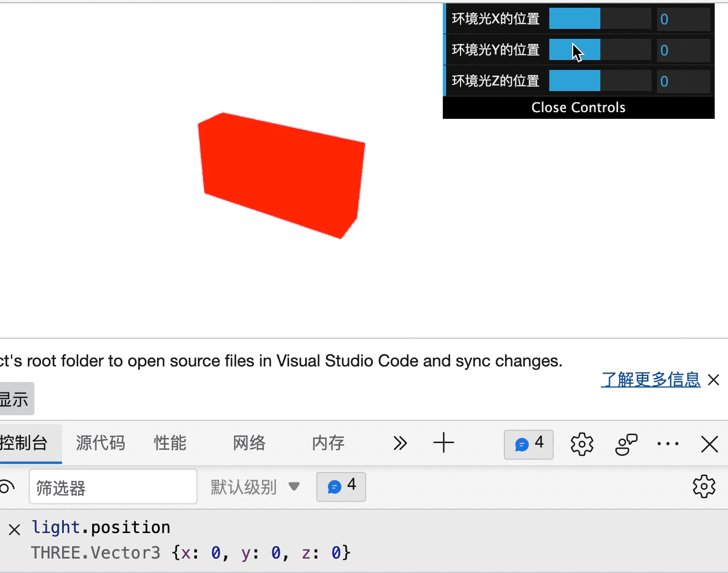Screen dimensions: 728x573
Task: Remove the light.position live expression
Action: pyautogui.click(x=14, y=530)
